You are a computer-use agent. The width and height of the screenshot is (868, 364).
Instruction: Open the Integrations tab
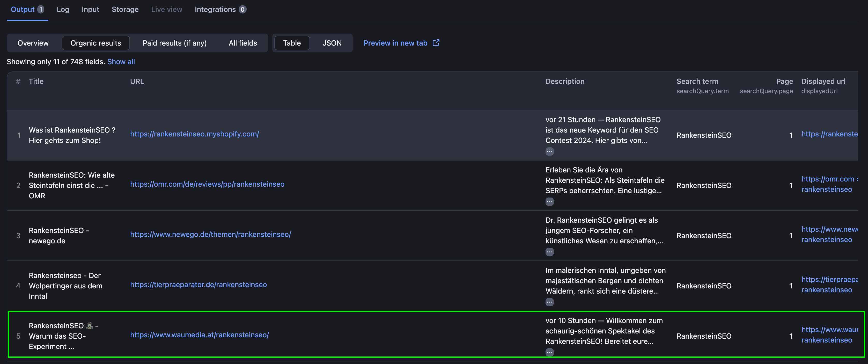(x=220, y=9)
